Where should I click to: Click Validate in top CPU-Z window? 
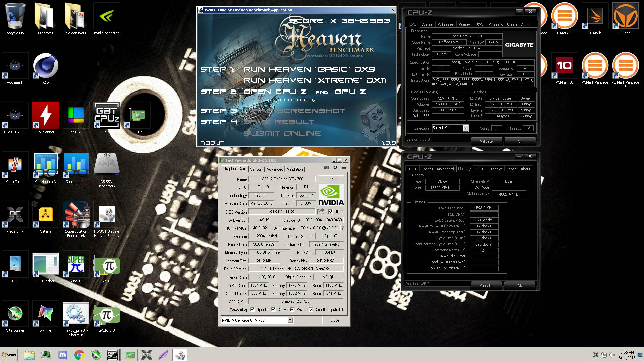(486, 141)
